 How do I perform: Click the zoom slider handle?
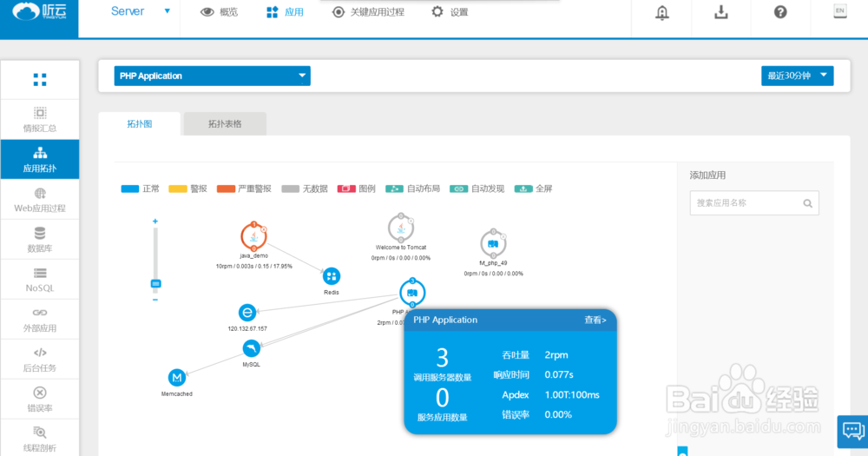point(155,284)
